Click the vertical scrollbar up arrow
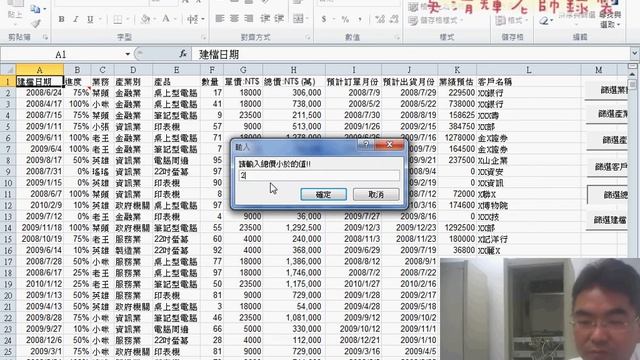This screenshot has height=360, width=640. [x=632, y=75]
